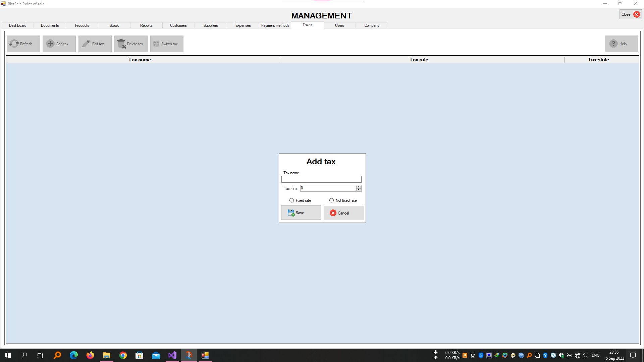Switch to the Products tab
The image size is (644, 362).
coord(82,25)
